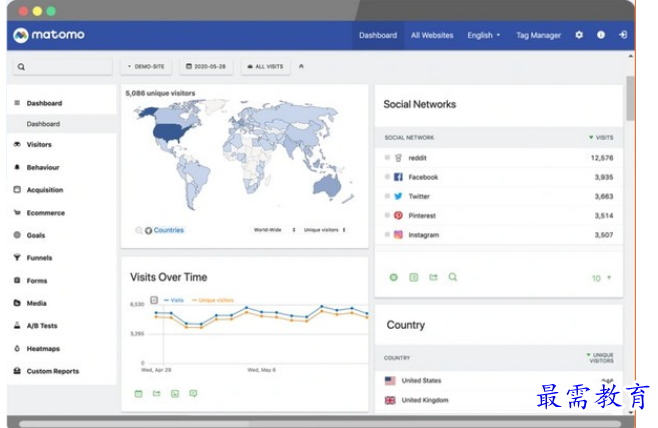Sort by VISITS column header
The image size is (658, 428).
tap(601, 137)
